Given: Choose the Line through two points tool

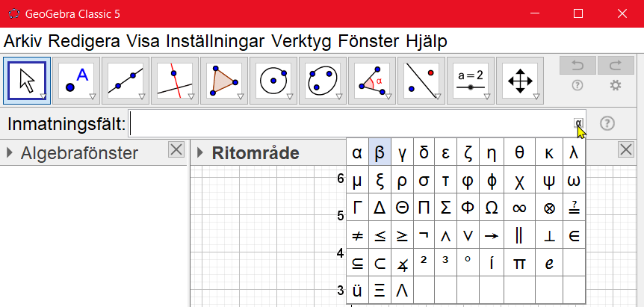Looking at the screenshot, I should [x=126, y=81].
